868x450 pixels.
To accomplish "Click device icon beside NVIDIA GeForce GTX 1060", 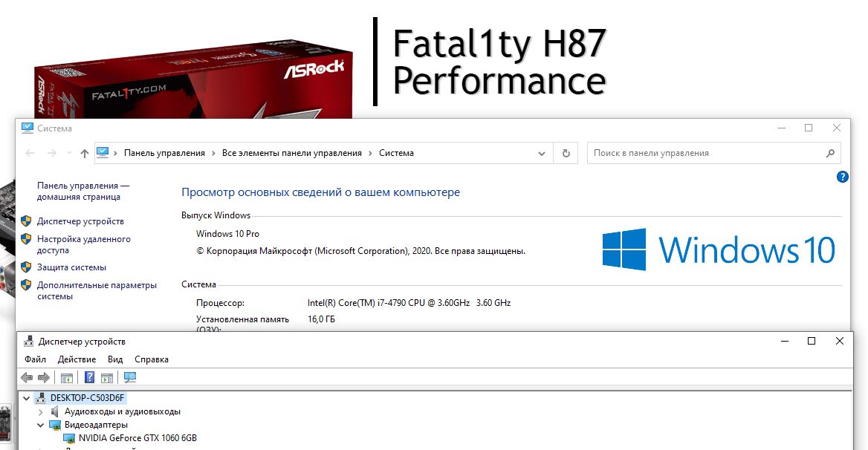I will coord(69,438).
